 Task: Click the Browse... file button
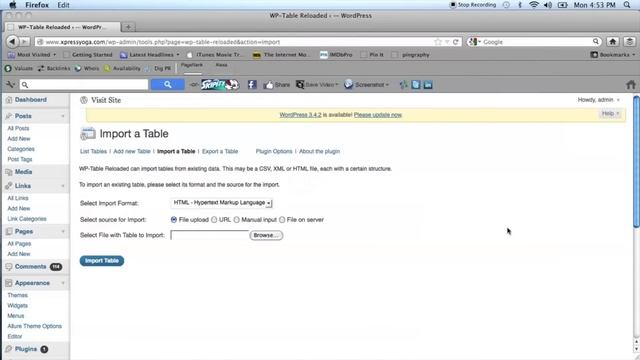click(266, 236)
